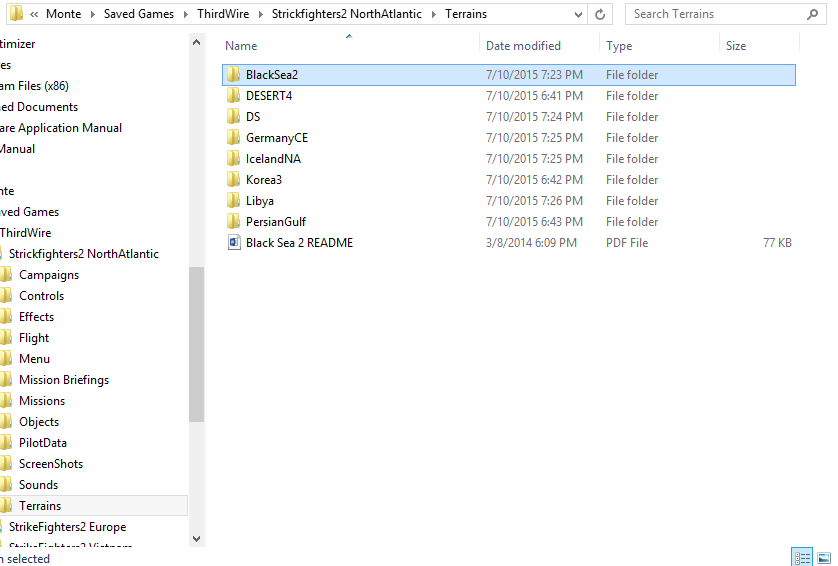Screen dimensions: 838x566
Task: Click Flight folder icon in tree
Action: coord(6,338)
